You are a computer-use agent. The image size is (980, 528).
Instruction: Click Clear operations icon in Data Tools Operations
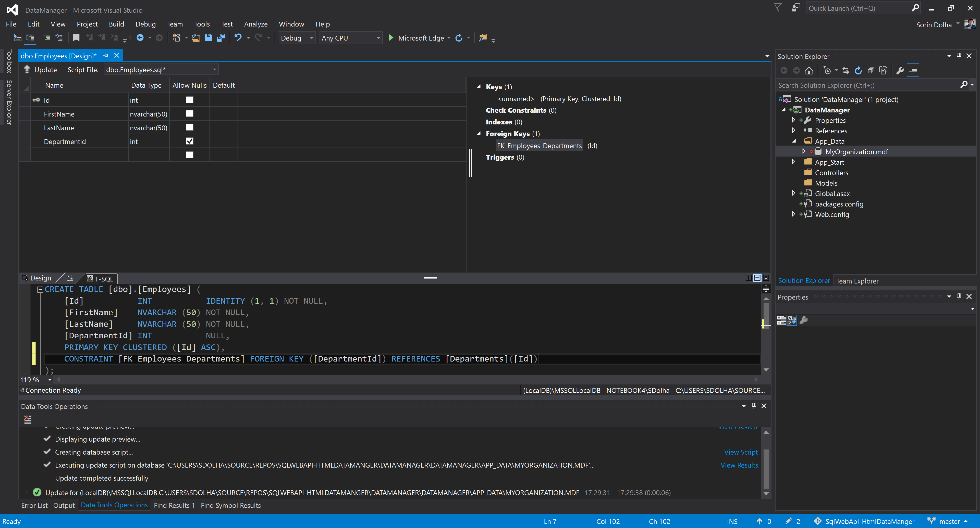(28, 419)
